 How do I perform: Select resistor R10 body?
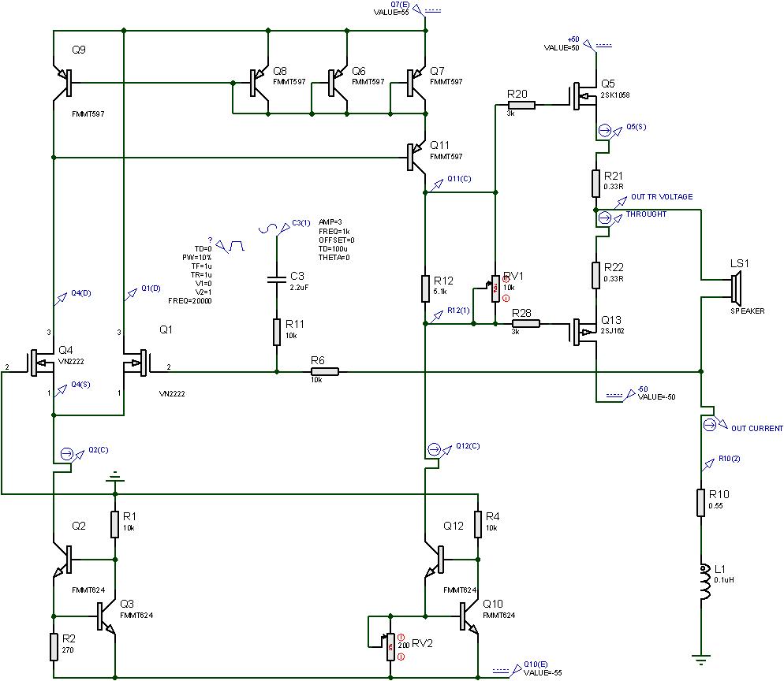click(701, 502)
